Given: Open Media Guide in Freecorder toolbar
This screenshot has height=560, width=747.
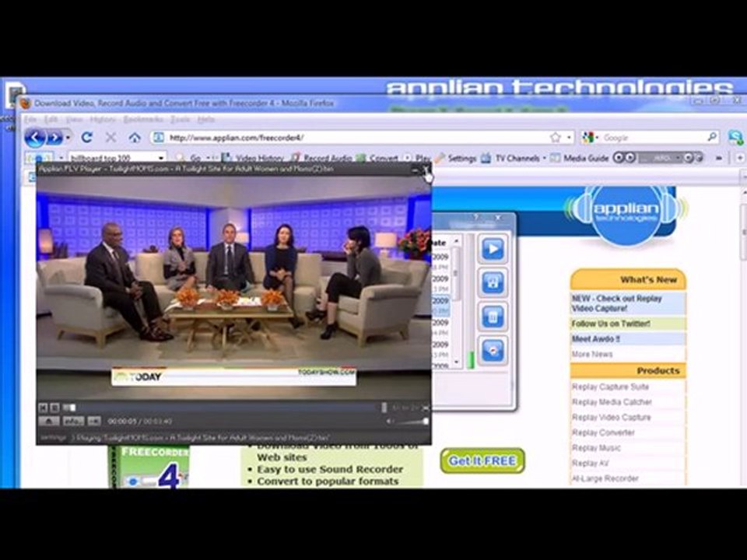Looking at the screenshot, I should pyautogui.click(x=580, y=158).
